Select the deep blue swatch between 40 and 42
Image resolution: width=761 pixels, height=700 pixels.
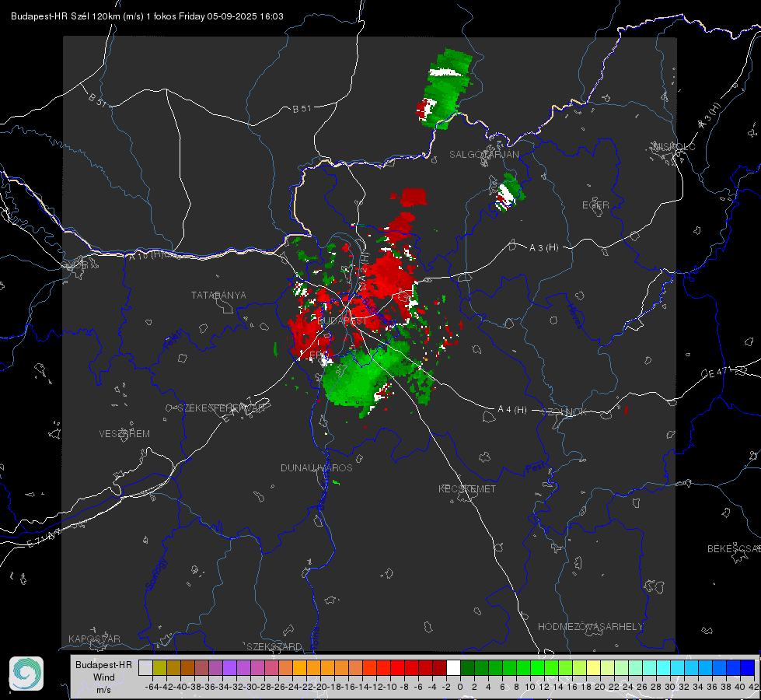click(748, 667)
